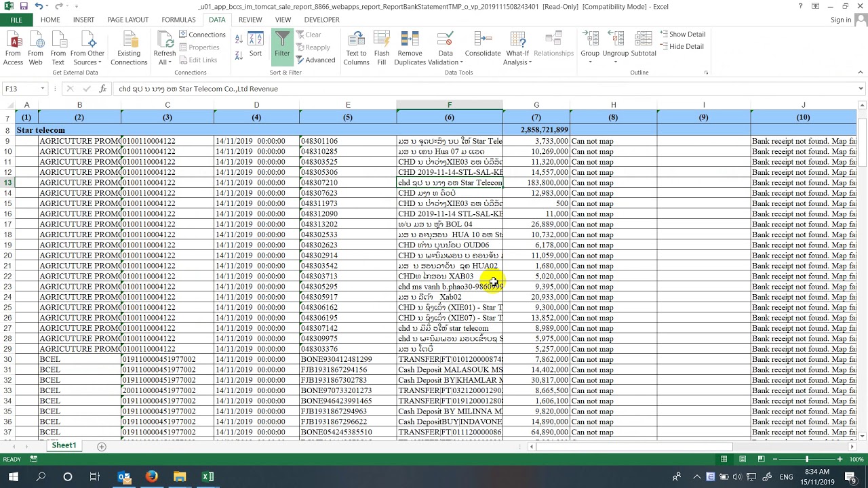Click Show Detail in Outline group

tap(683, 35)
